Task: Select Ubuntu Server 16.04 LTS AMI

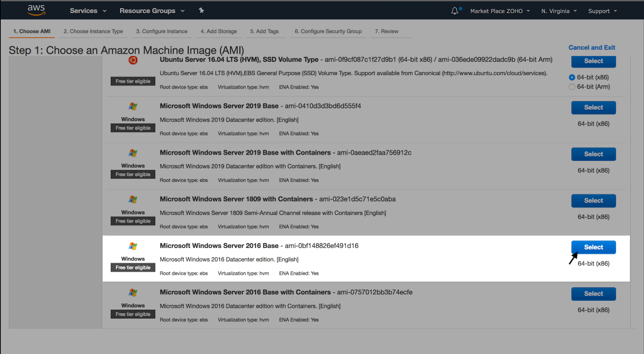Action: point(593,61)
